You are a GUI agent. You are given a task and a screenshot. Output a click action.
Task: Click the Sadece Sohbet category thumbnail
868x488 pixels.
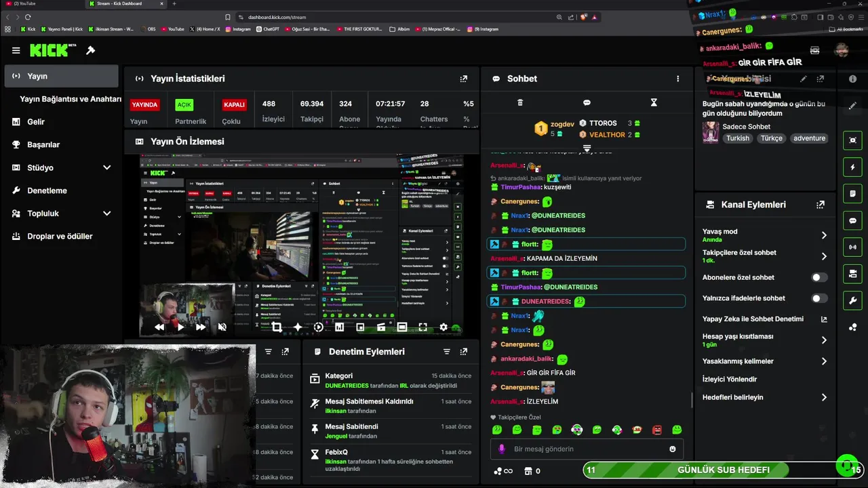pos(711,132)
